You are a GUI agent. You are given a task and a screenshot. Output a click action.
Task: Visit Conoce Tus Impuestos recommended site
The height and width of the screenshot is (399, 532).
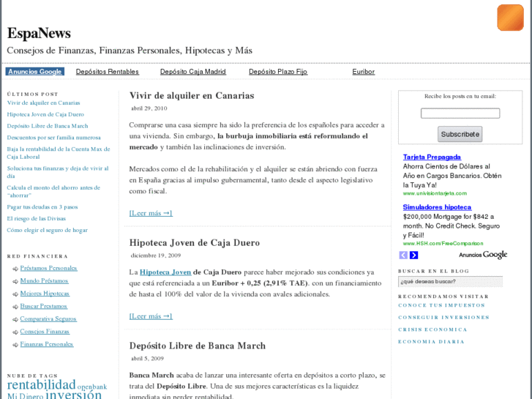pyautogui.click(x=441, y=305)
